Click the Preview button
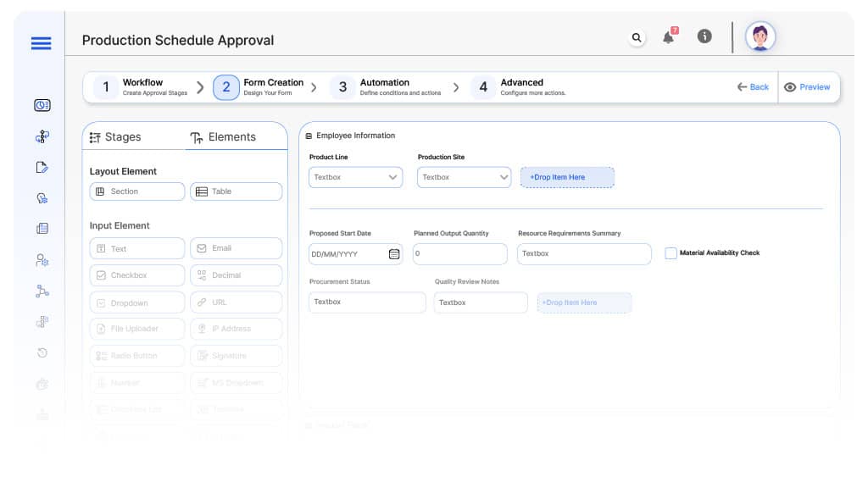The height and width of the screenshot is (488, 868). [x=807, y=87]
